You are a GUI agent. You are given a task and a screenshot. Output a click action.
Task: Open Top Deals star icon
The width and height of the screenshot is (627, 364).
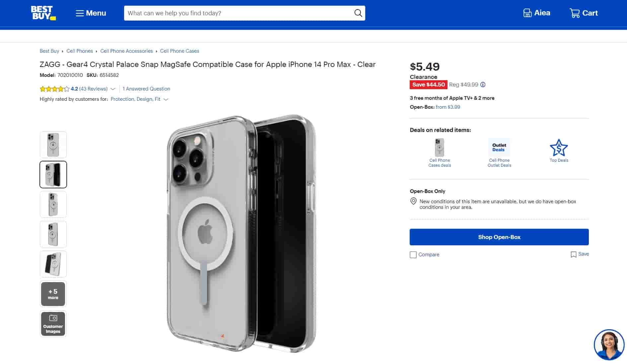pos(559,148)
